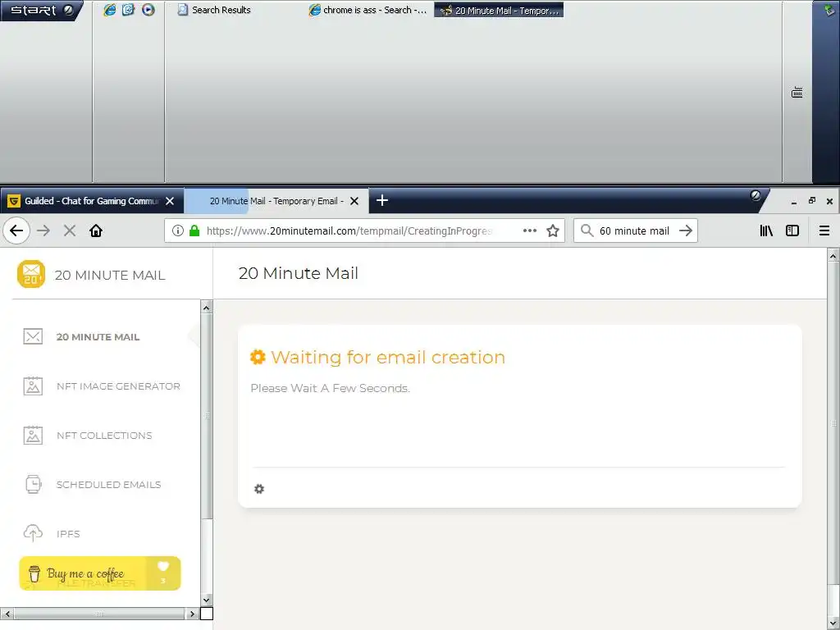Click the envelope icon in sidebar
Screen dimensions: 840x630
[x=33, y=336]
